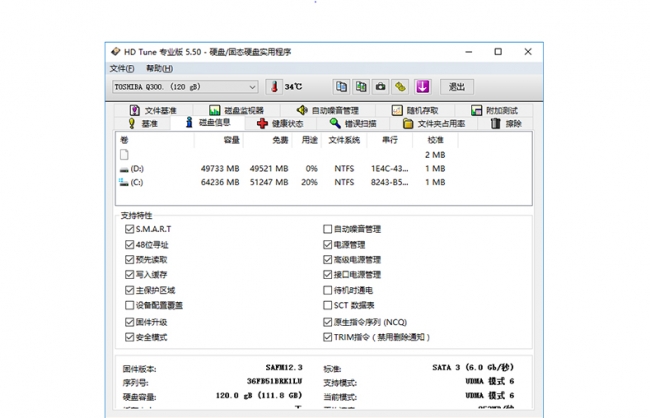The image size is (650, 418).
Task: Toggle the 接口电源管理 checkbox
Action: tap(327, 275)
